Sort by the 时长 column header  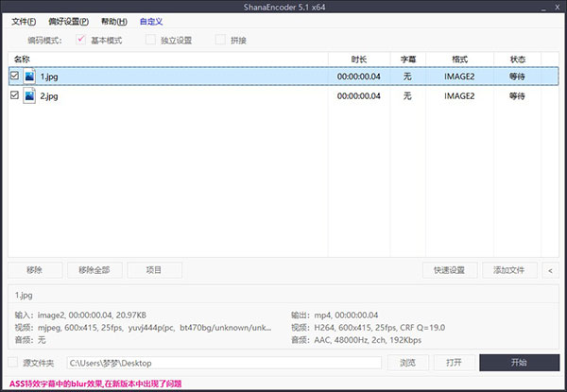click(359, 60)
